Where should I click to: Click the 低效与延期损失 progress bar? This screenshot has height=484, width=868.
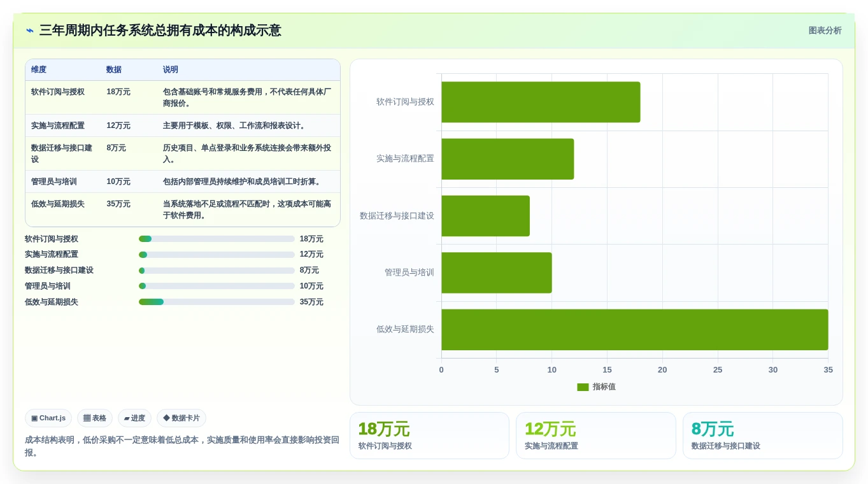point(217,302)
